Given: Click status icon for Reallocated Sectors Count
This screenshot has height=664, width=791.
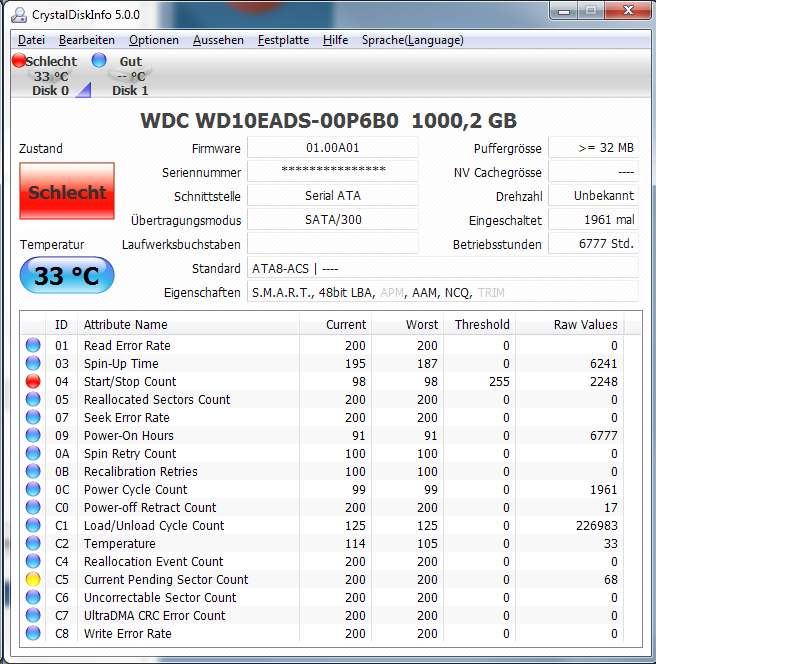Looking at the screenshot, I should [x=33, y=399].
